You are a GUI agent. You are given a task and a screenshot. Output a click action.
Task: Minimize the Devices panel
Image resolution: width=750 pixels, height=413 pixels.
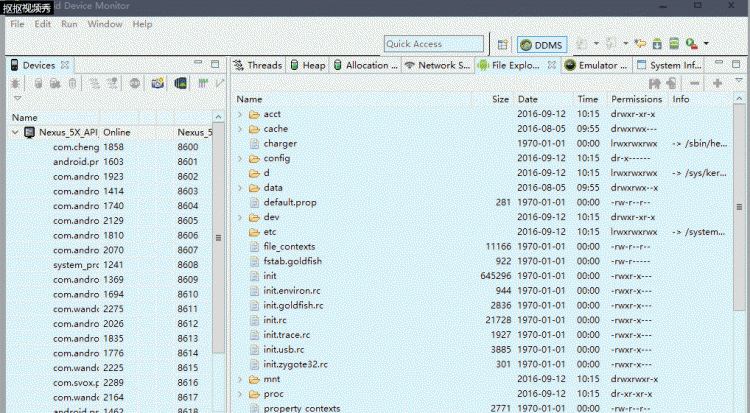[198, 63]
